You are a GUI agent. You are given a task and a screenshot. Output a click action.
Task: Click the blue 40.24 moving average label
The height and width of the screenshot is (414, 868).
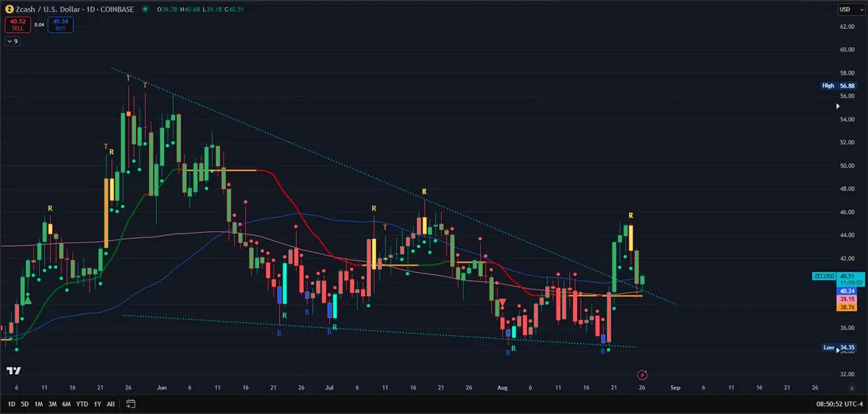coord(848,291)
